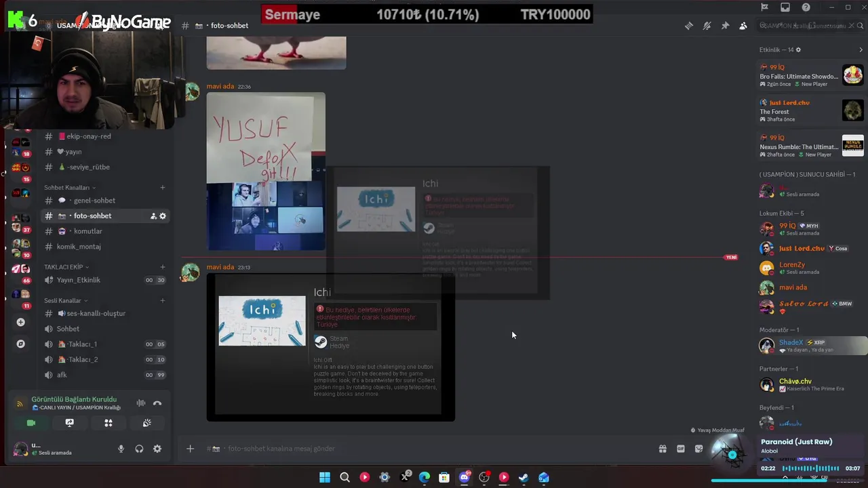
Task: Open Bro Falls: Ultimate Showdown activity card
Action: point(811,76)
